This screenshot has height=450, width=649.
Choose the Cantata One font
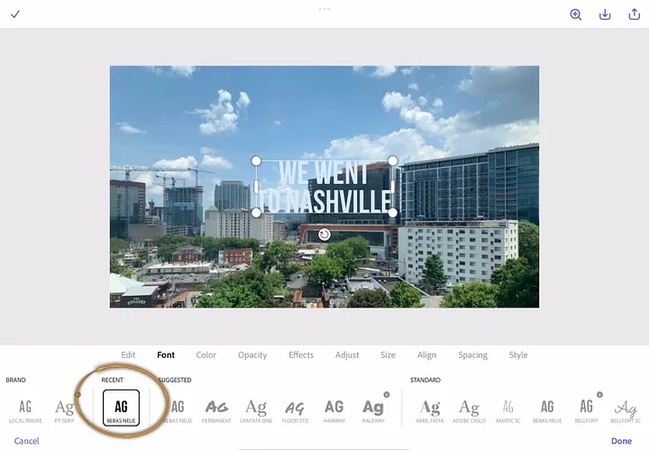click(x=256, y=410)
